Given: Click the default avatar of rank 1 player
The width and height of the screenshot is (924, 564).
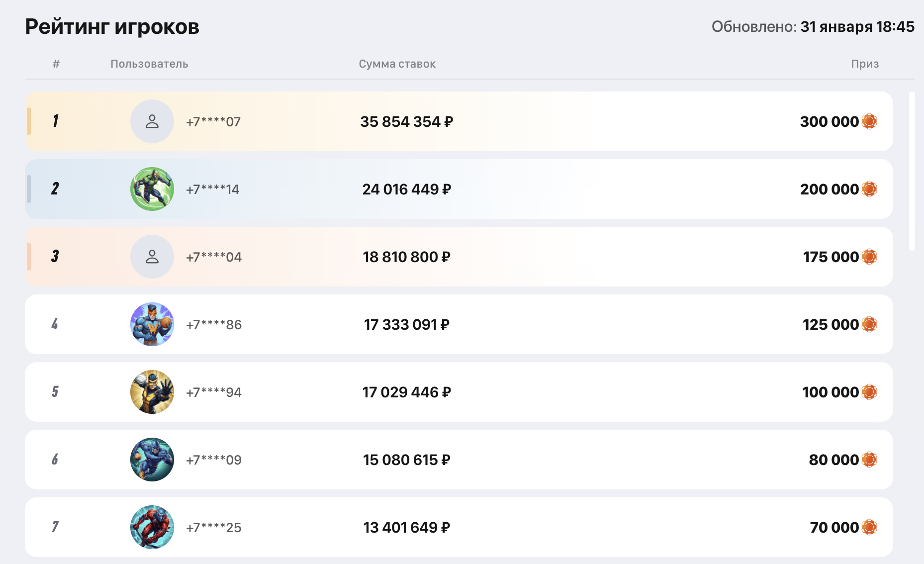Looking at the screenshot, I should 152,121.
